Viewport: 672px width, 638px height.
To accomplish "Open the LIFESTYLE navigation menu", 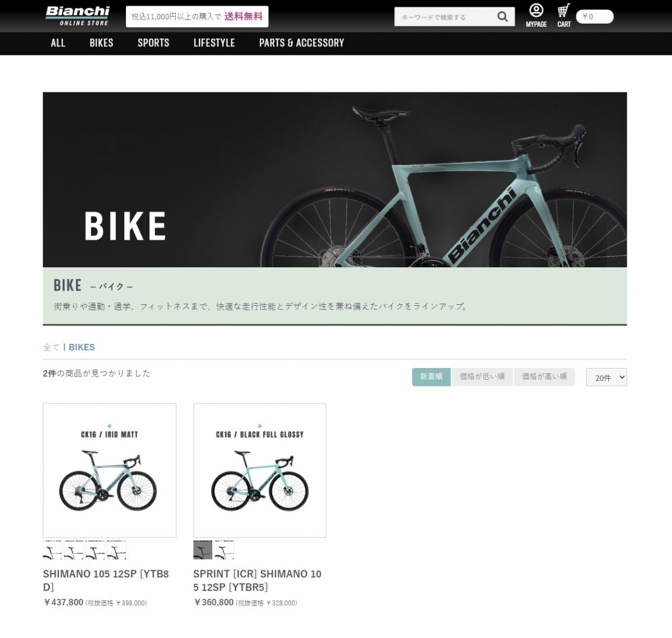I will [x=214, y=43].
